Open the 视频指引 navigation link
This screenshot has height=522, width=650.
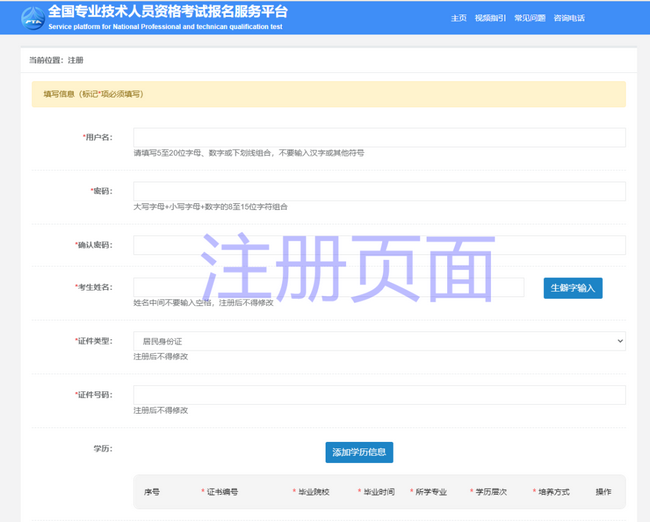tap(490, 18)
